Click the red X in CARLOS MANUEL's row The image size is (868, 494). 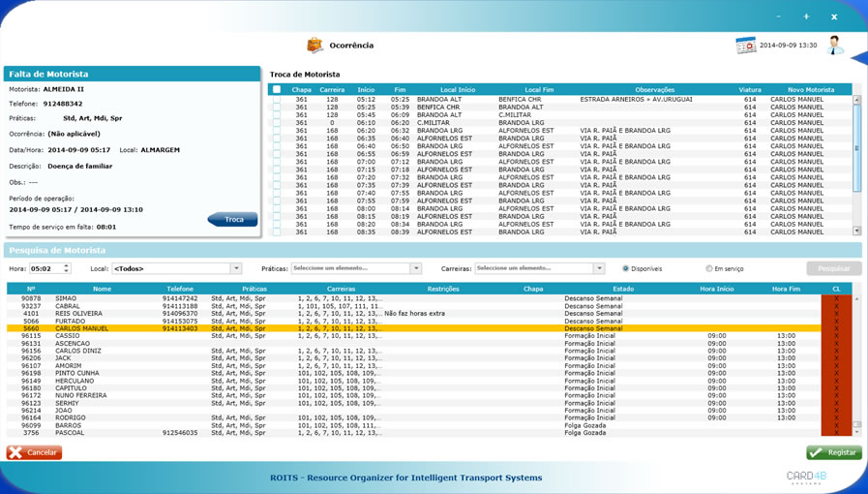[836, 328]
